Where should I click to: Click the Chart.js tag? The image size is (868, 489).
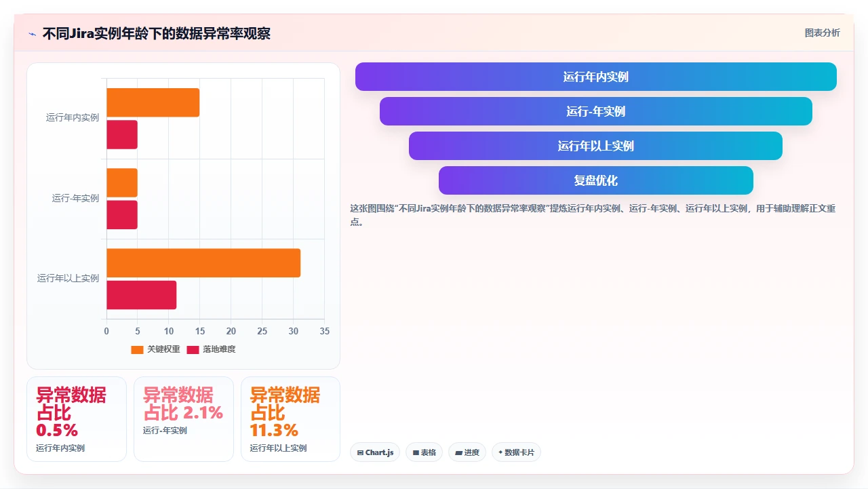pos(375,452)
